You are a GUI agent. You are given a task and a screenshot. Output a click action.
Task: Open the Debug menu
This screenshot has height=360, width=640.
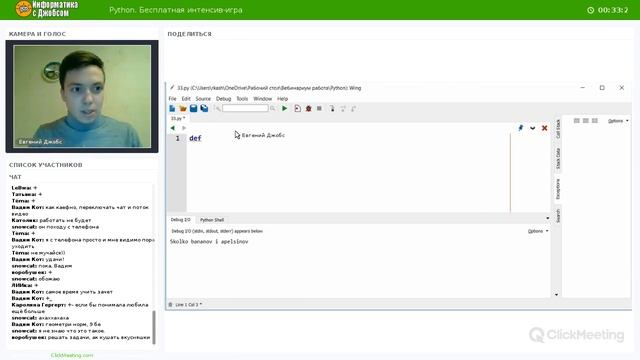coord(223,99)
